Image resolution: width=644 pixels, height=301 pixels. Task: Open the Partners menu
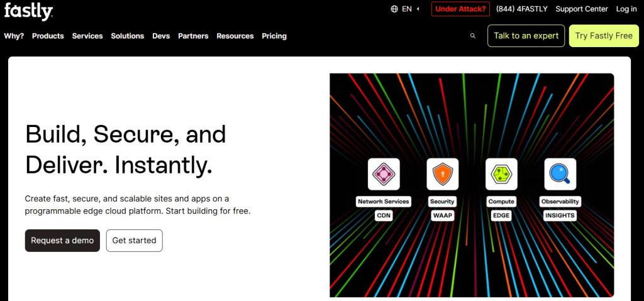pos(193,36)
